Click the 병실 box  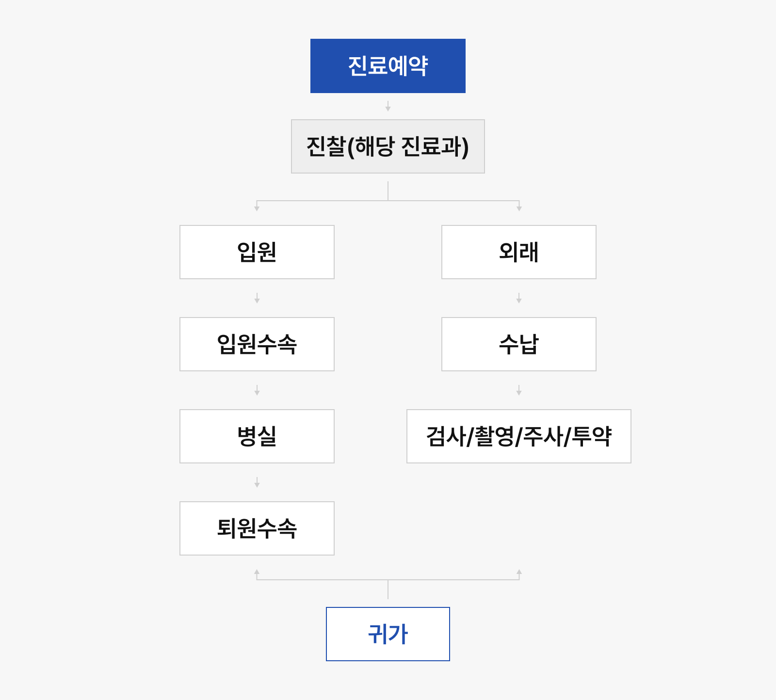pos(257,436)
